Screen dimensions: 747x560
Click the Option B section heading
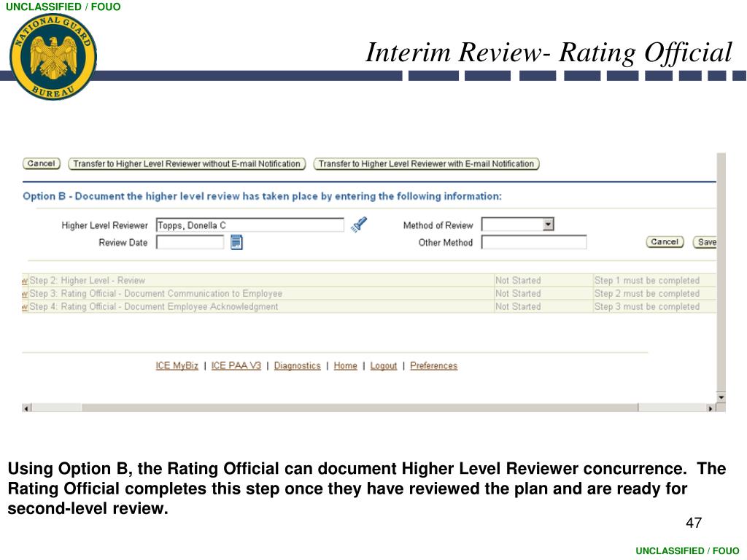262,196
